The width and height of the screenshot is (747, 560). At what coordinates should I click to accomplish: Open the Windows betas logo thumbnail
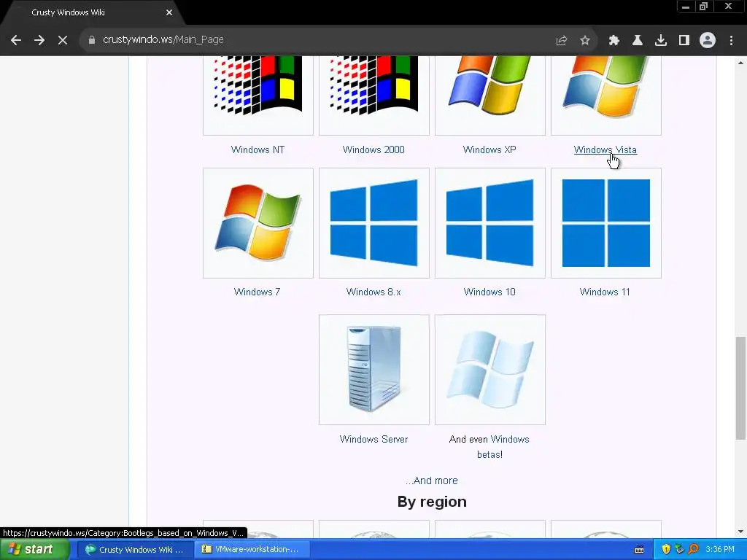(489, 370)
